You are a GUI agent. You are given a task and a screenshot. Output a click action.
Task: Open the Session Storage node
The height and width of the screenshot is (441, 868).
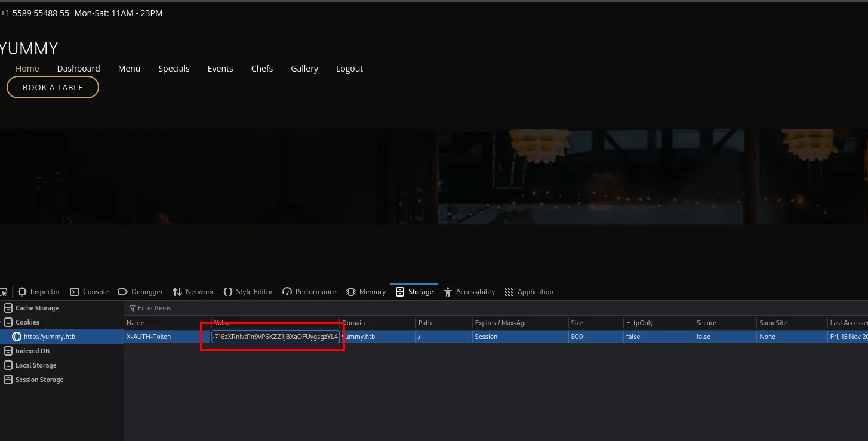coord(34,380)
